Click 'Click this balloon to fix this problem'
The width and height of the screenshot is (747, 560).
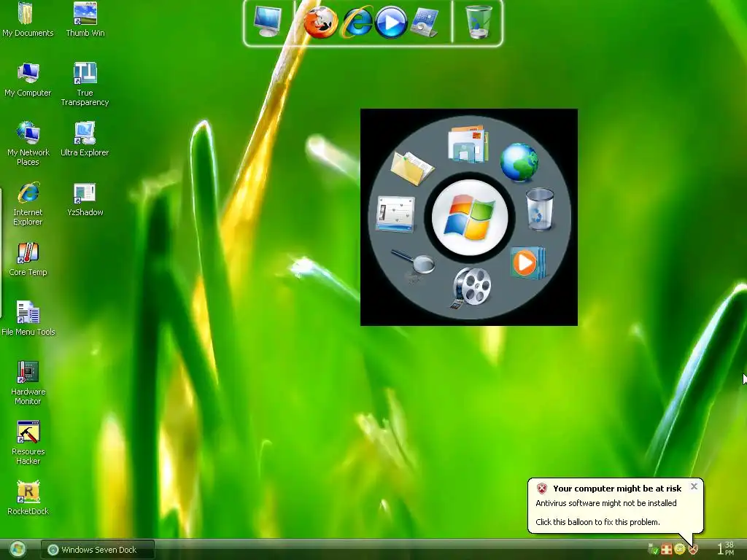(597, 522)
